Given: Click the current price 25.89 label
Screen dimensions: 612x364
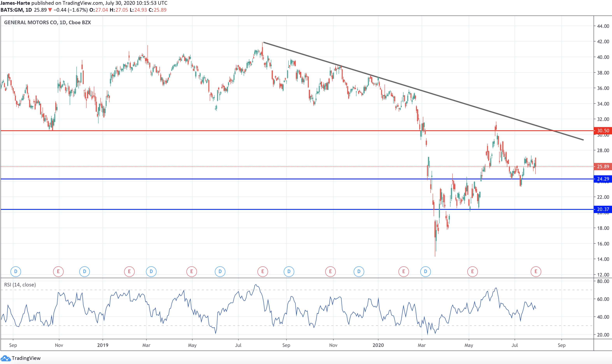Looking at the screenshot, I should [x=603, y=167].
